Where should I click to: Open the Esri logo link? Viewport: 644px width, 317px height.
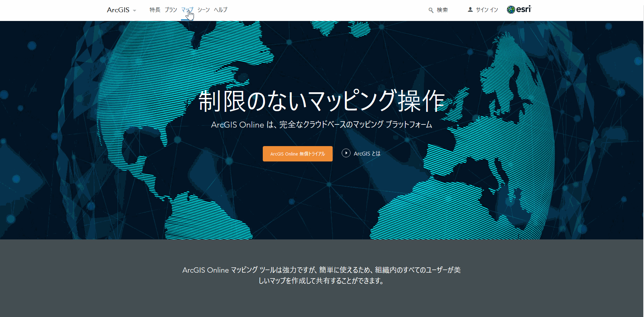point(519,9)
